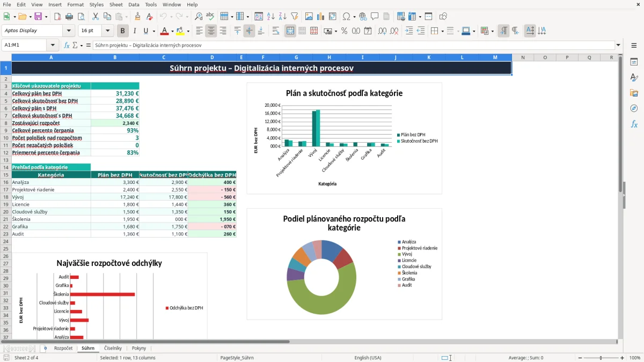The image size is (644, 362).
Task: Expand the borders dropdown arrow
Action: click(x=442, y=31)
